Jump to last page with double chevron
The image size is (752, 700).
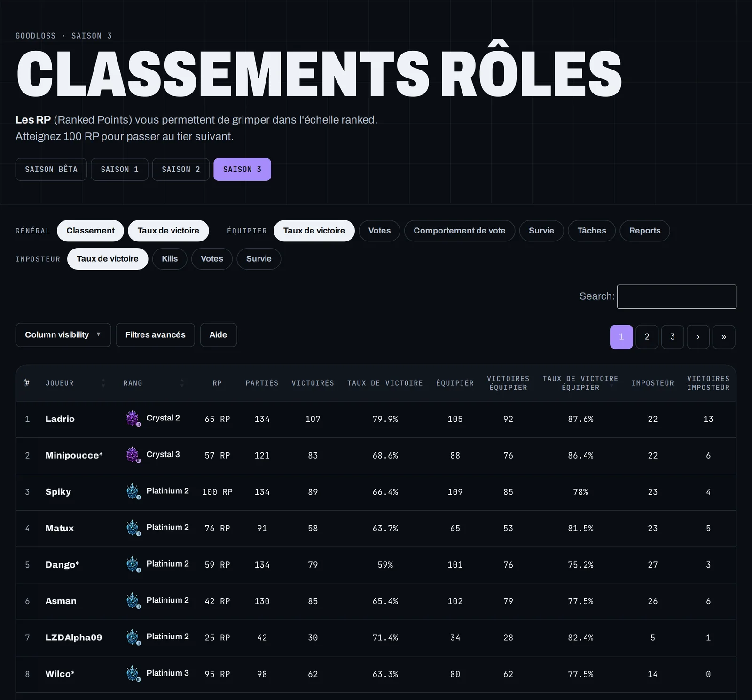[x=724, y=337]
